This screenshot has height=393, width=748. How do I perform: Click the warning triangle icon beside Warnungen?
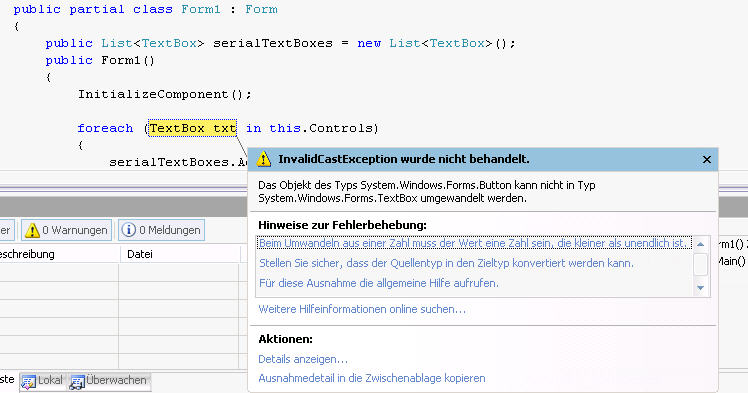[32, 230]
